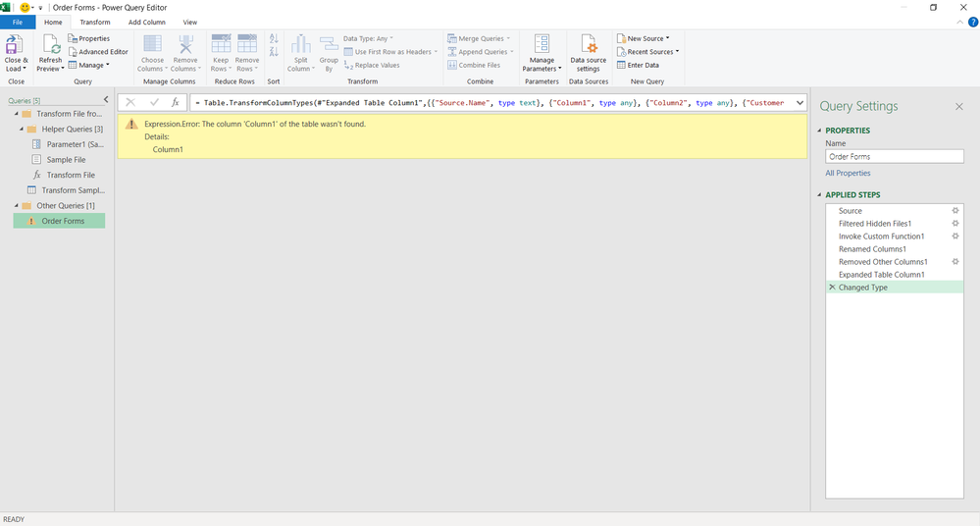Select the Order Forms query
This screenshot has width=980, height=526.
point(60,221)
